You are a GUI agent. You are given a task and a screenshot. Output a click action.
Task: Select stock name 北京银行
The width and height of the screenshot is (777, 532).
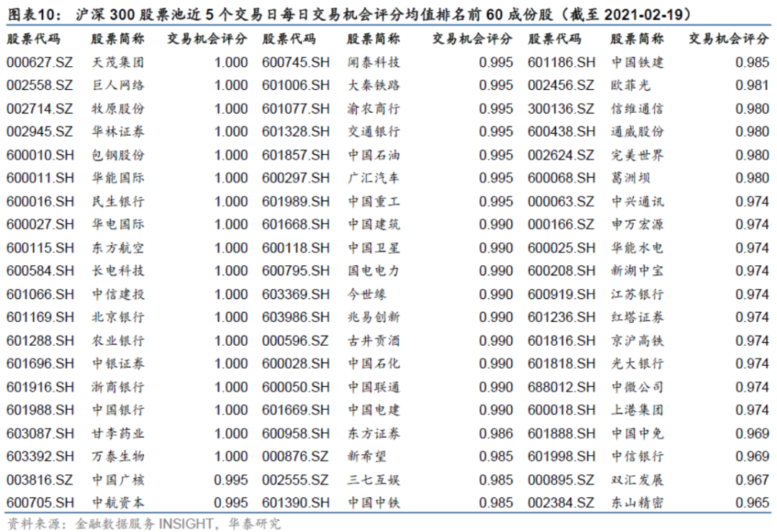tap(118, 317)
